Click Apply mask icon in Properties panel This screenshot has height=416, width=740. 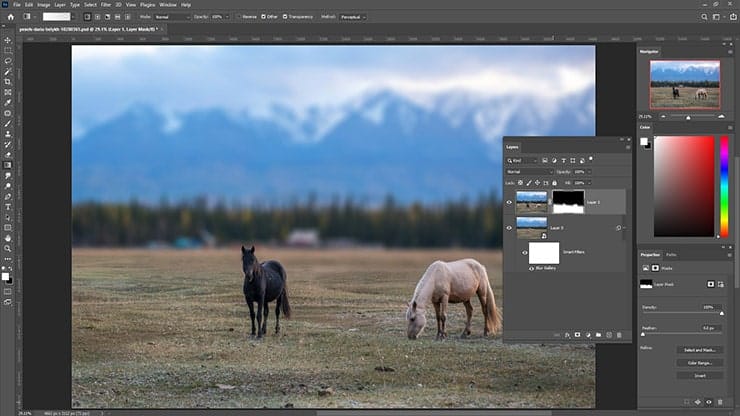(x=698, y=402)
